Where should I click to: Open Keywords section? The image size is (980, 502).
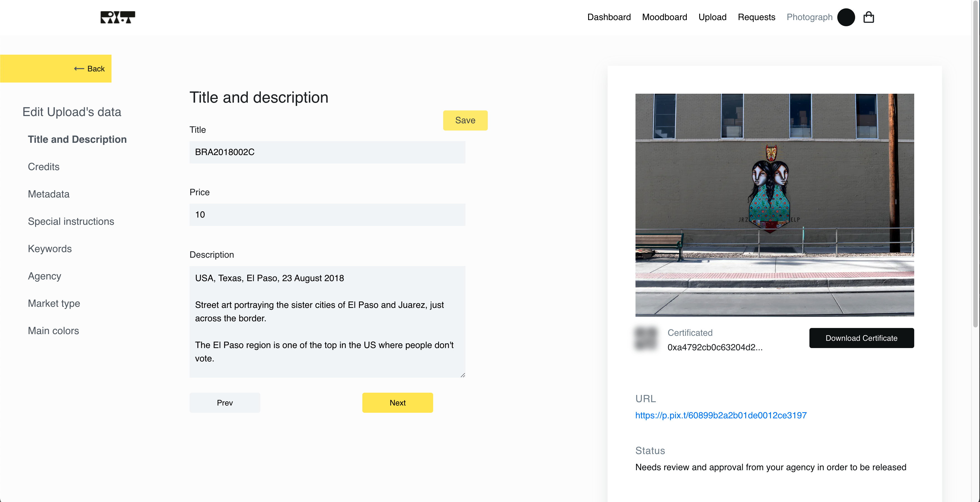click(50, 249)
